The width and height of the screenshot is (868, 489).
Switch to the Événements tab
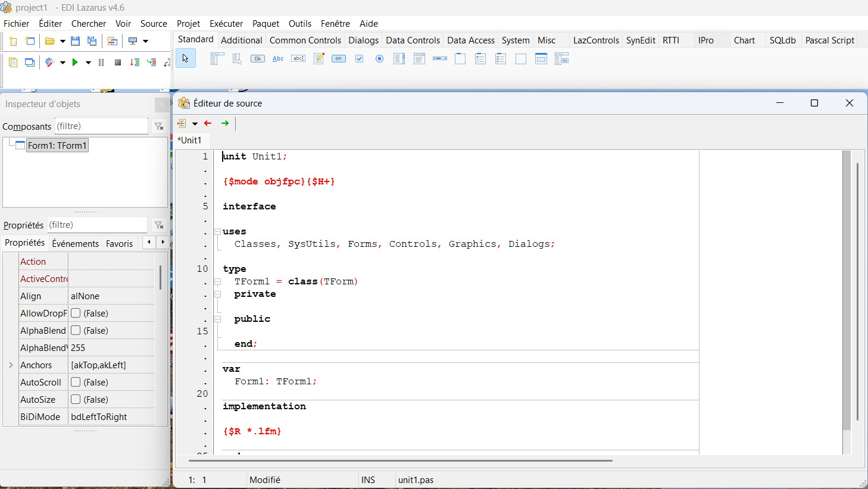75,243
